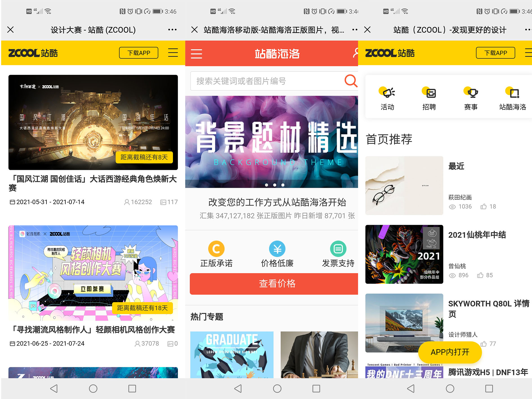Open the 腾讯游戏H5 DNF13年 title
The width and height of the screenshot is (532, 399).
[x=488, y=372]
